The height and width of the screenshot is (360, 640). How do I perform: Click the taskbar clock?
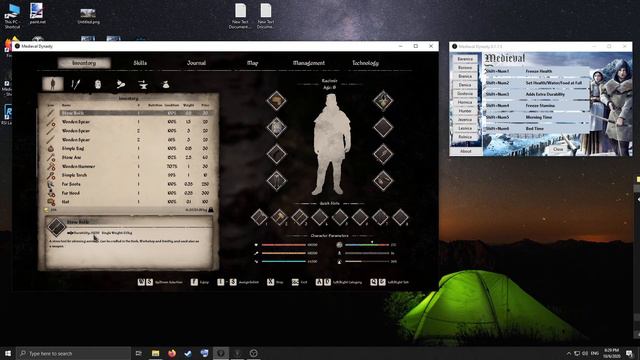coord(611,353)
